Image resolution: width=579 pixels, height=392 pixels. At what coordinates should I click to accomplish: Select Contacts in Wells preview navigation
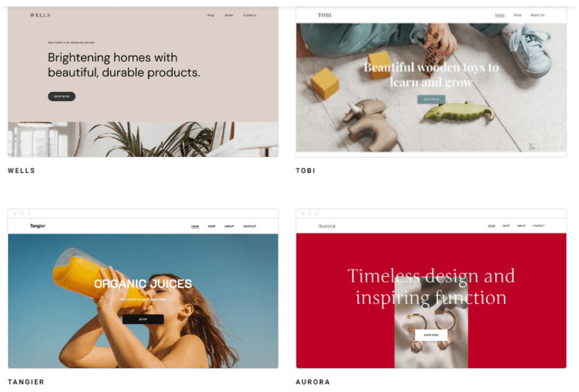click(x=250, y=15)
